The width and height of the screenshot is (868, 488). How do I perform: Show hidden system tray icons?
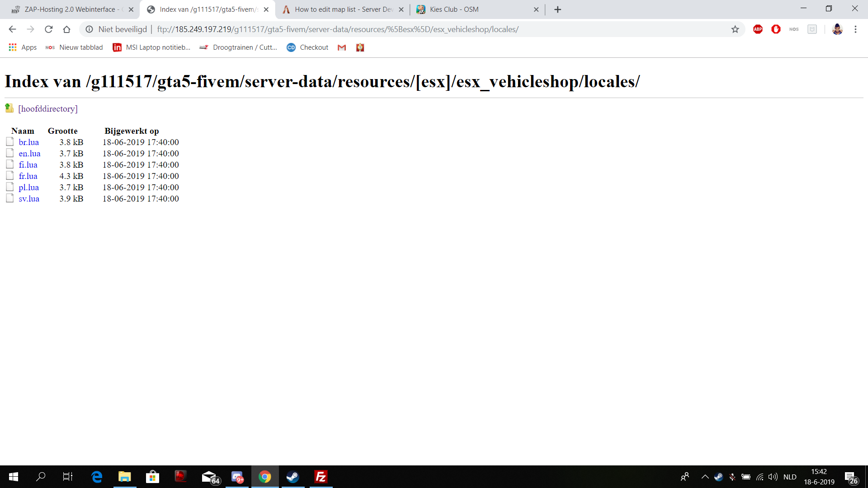[x=705, y=477]
